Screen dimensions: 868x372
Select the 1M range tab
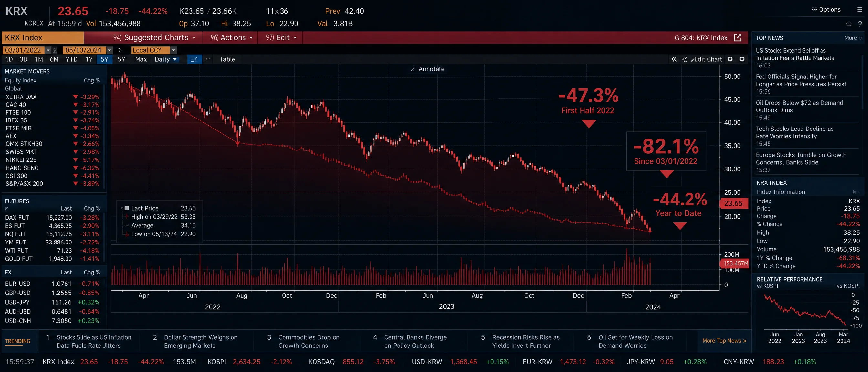[39, 59]
